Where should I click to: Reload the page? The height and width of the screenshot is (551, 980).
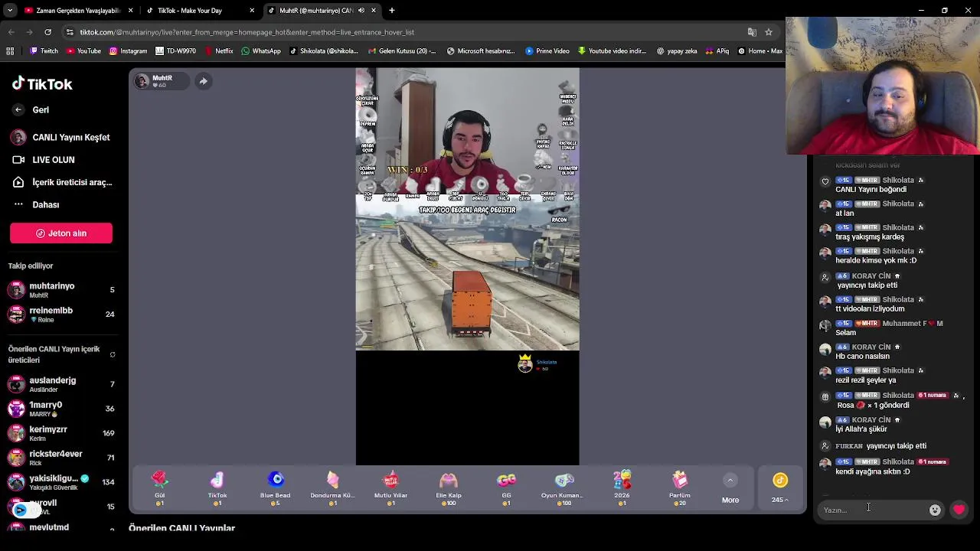tap(47, 32)
